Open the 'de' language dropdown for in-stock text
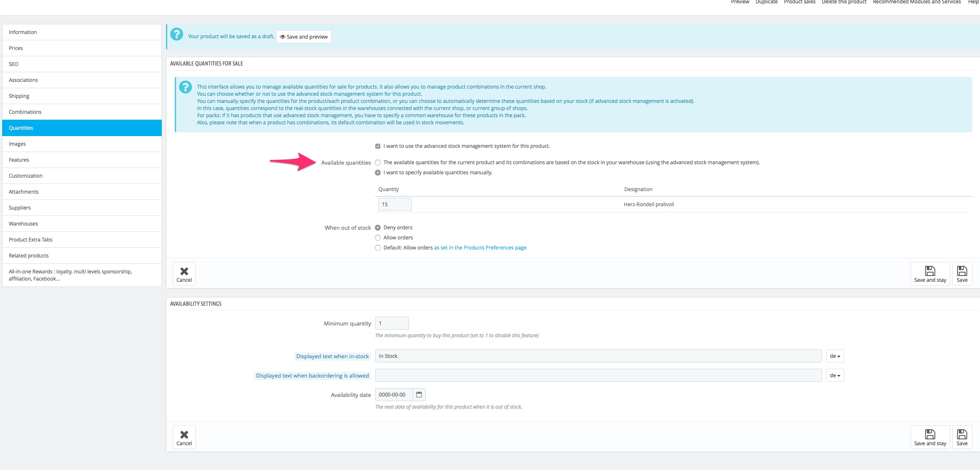The width and height of the screenshot is (980, 470). [835, 356]
